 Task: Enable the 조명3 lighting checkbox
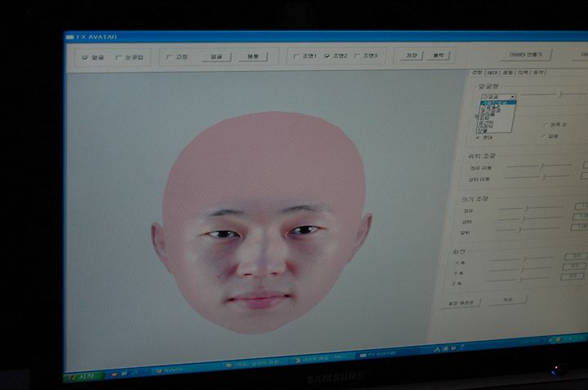357,55
